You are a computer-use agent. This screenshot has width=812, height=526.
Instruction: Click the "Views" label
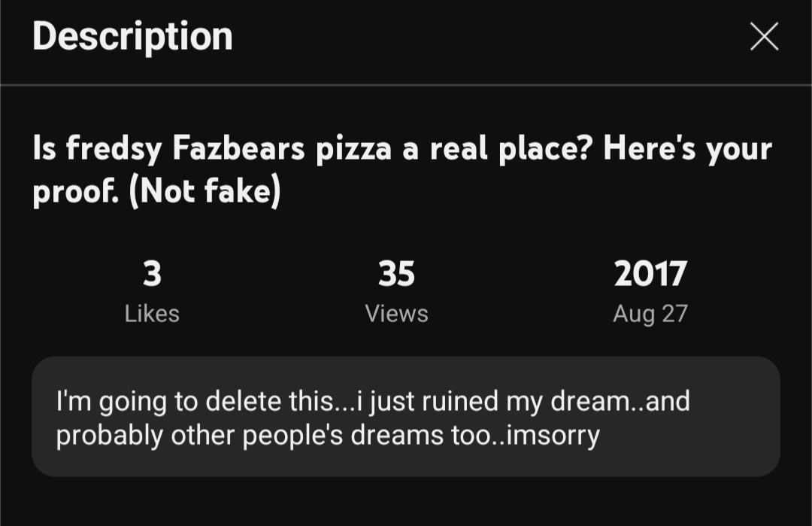click(x=396, y=313)
